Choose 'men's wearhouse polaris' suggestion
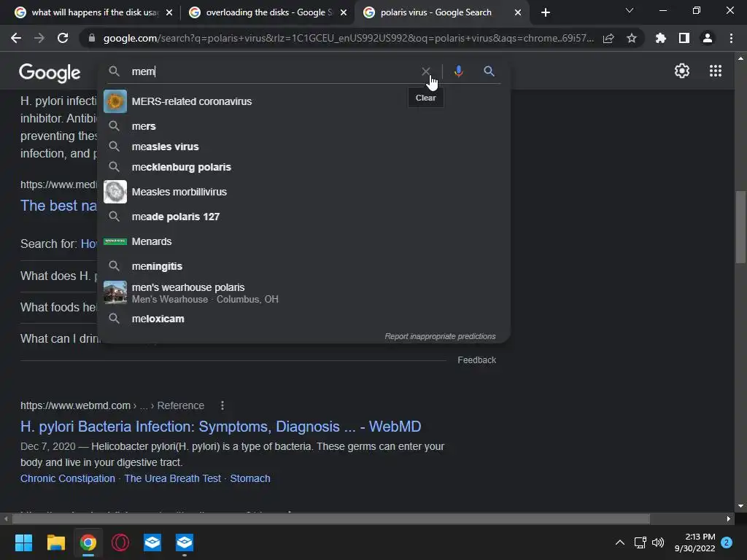 tap(303, 293)
